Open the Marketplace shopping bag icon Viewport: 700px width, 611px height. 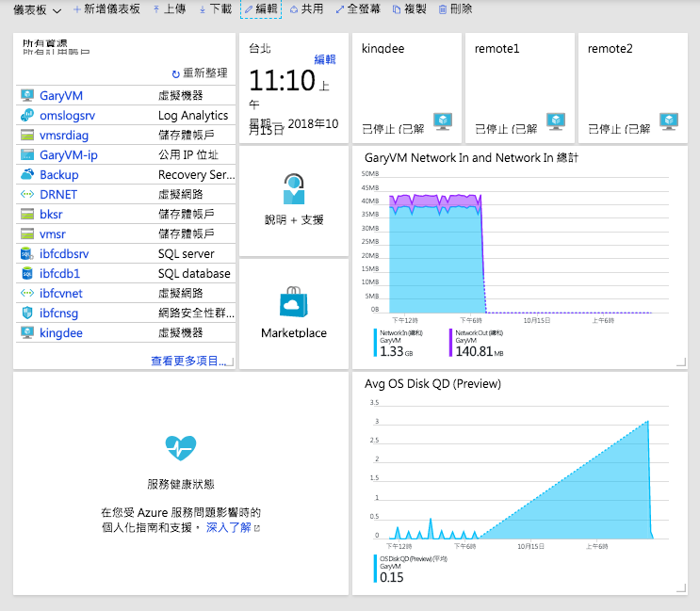tap(294, 302)
